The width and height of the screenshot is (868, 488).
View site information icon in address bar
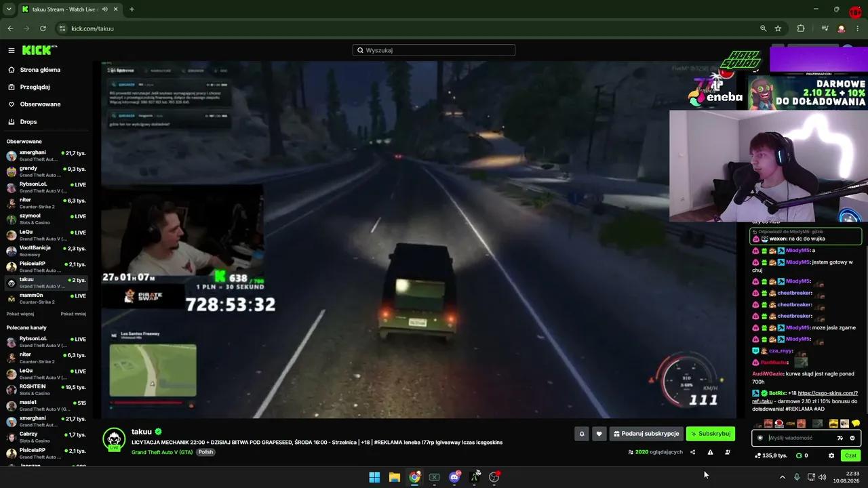coord(62,28)
